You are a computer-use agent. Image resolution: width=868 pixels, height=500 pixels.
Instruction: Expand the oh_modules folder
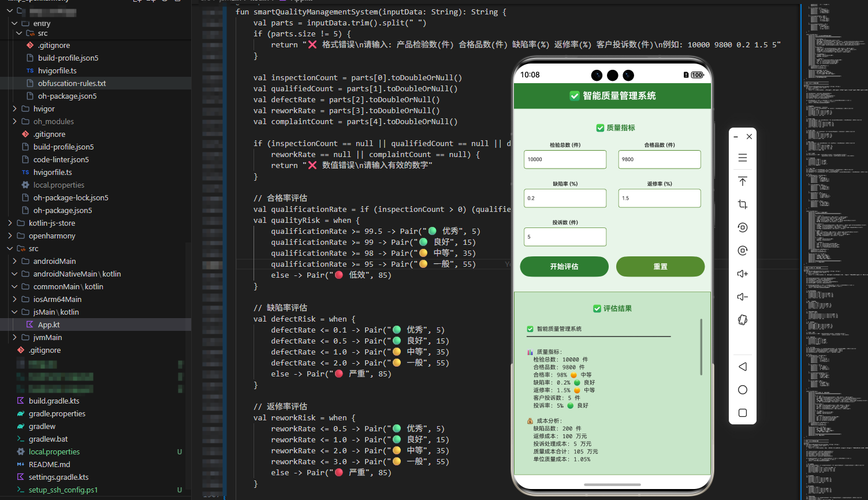click(x=14, y=121)
